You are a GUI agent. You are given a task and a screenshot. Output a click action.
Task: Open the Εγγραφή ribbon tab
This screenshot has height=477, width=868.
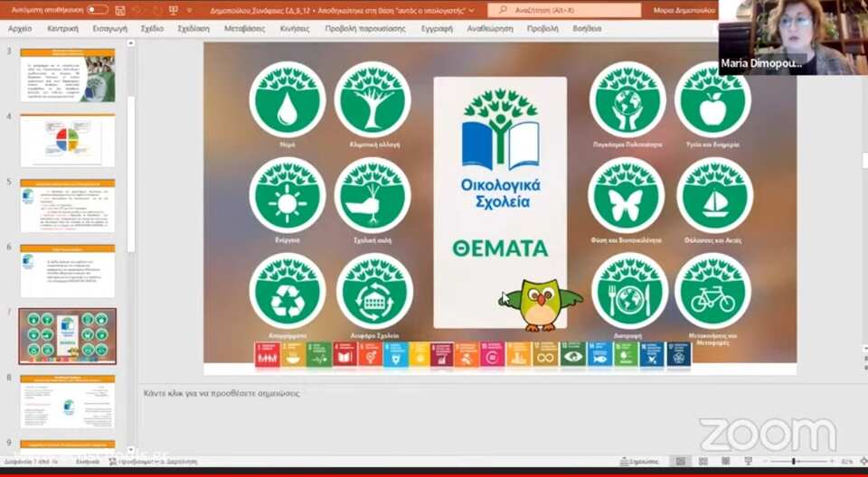(436, 28)
